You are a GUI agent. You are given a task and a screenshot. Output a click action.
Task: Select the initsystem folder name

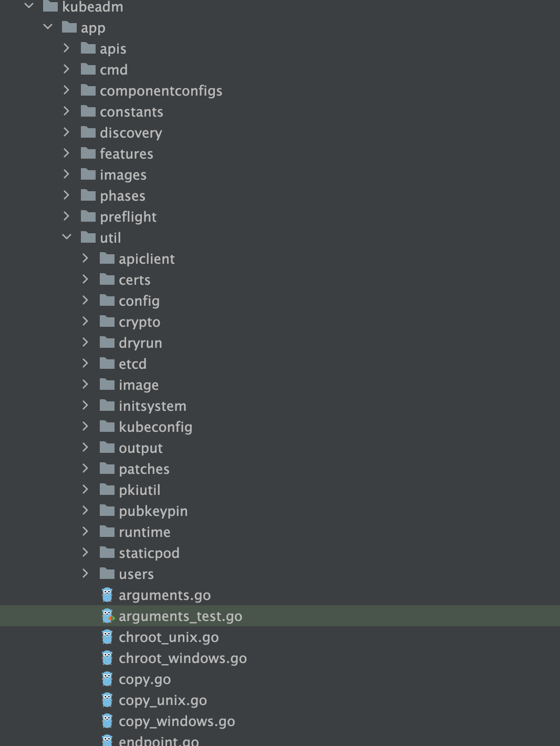152,406
